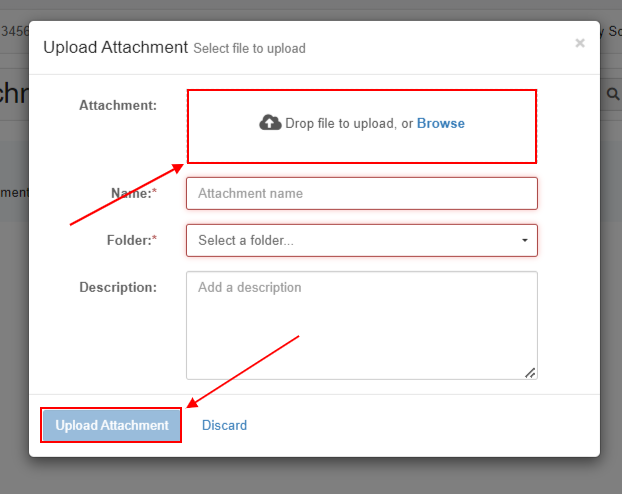Click the 'Name:' field label
The image size is (622, 494).
pos(132,193)
